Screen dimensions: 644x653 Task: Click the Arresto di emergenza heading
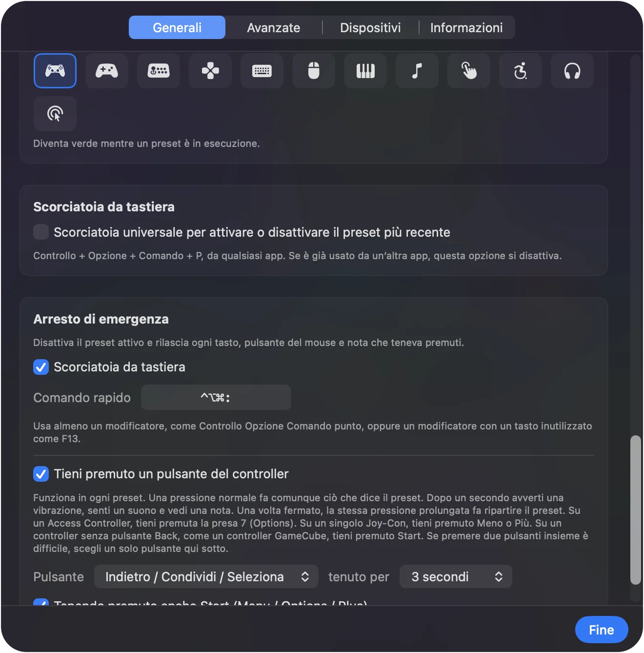[101, 319]
